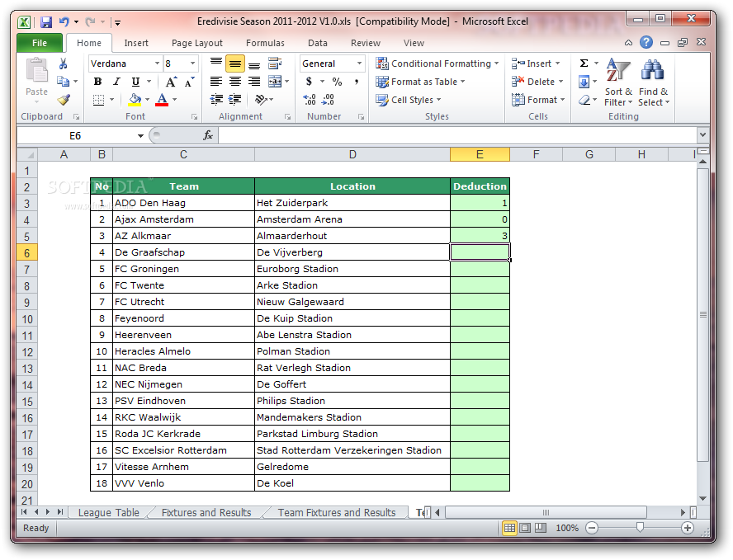
Task: Apply yellow fill color bucket
Action: (135, 100)
